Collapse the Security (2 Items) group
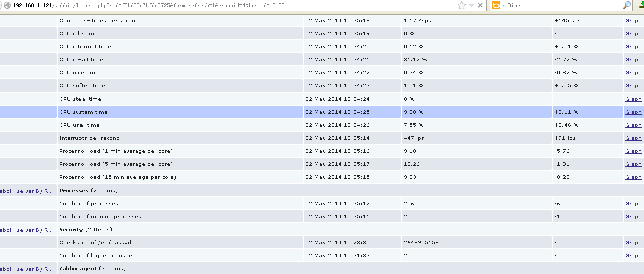644x274 pixels. click(x=86, y=230)
